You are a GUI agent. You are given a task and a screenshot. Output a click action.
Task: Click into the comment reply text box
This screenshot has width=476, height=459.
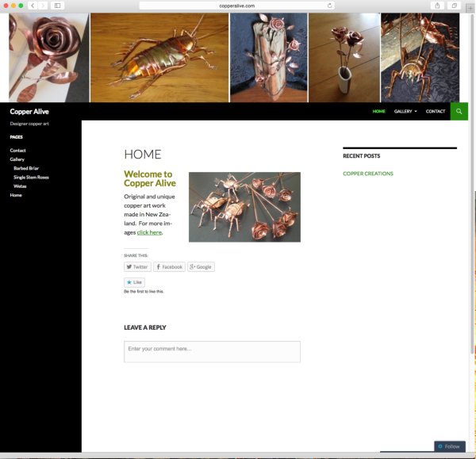[x=212, y=351]
